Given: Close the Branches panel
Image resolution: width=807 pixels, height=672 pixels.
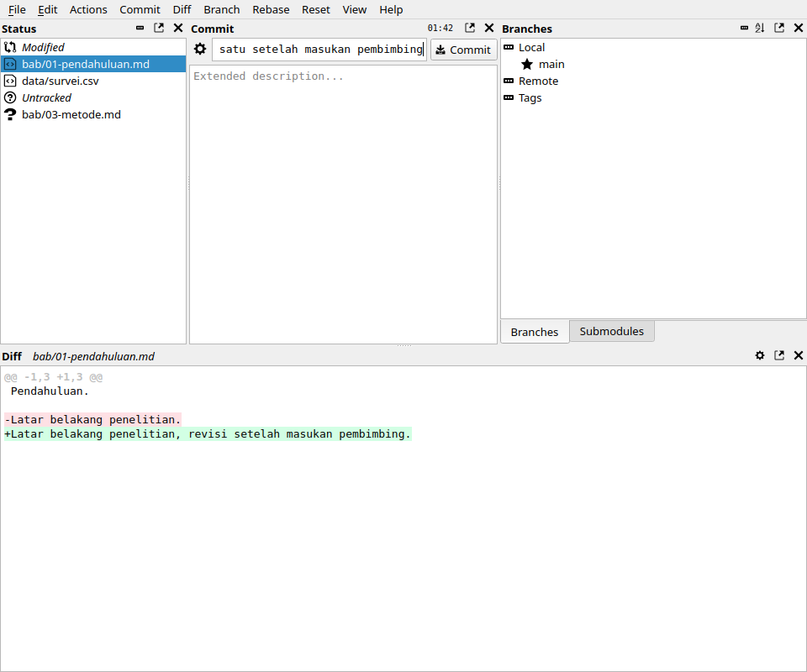Looking at the screenshot, I should [x=799, y=28].
